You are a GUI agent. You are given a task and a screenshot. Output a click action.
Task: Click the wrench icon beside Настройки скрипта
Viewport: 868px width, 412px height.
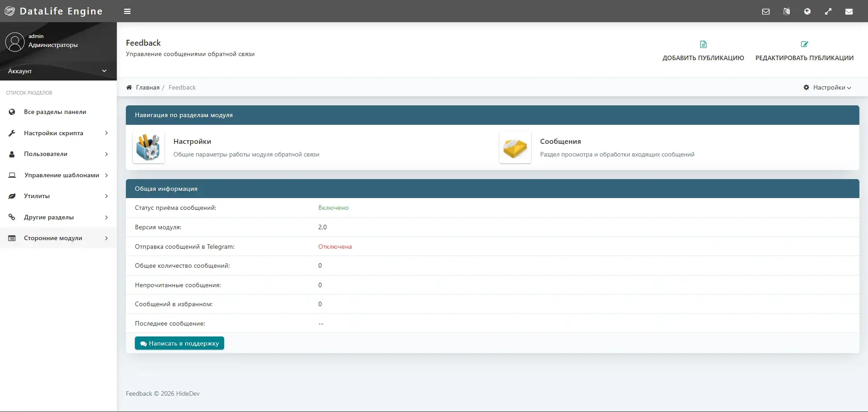pos(12,133)
